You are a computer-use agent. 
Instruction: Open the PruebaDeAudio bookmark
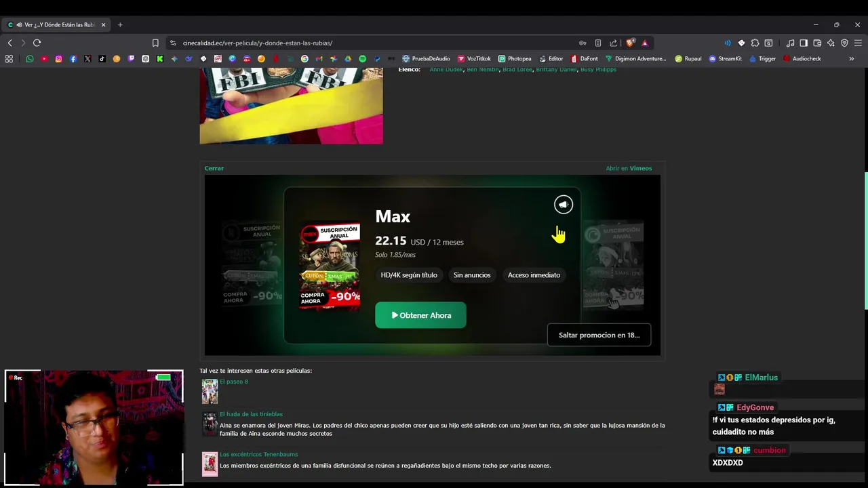click(426, 59)
